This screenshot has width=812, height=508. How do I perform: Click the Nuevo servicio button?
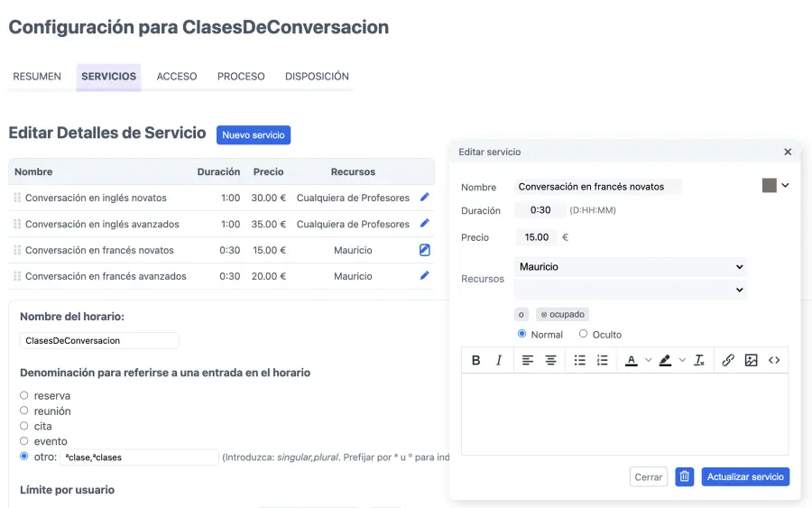click(x=254, y=135)
